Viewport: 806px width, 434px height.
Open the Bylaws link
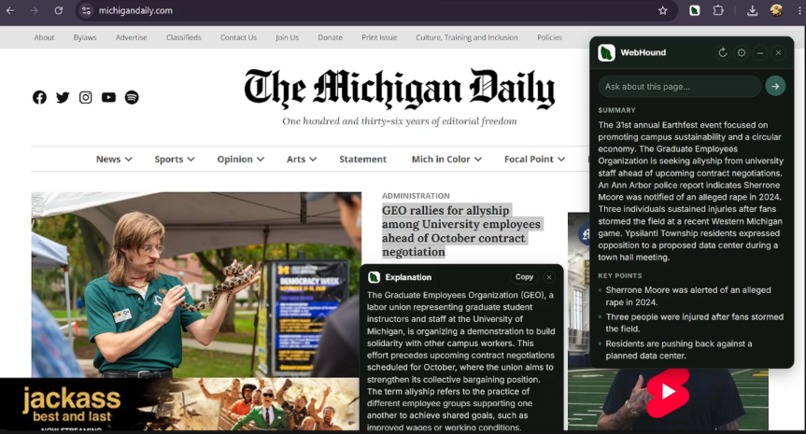point(85,38)
